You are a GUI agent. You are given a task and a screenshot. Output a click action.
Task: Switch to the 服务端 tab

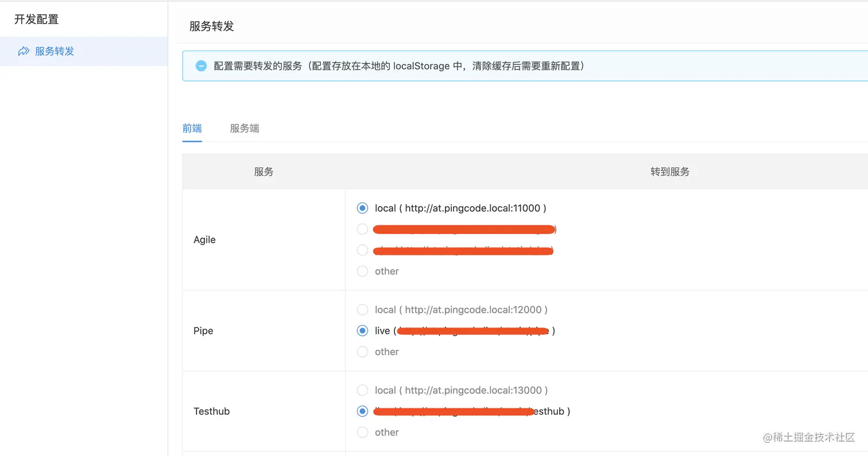(245, 128)
